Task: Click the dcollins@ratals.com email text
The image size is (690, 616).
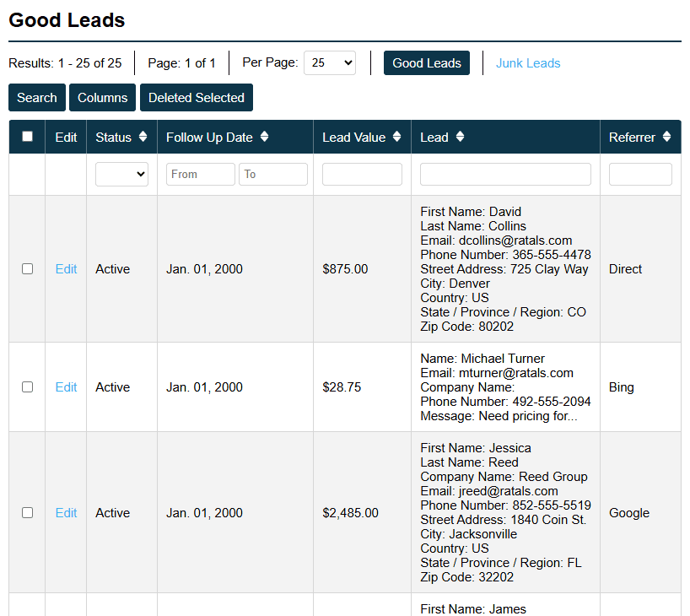Action: click(515, 240)
